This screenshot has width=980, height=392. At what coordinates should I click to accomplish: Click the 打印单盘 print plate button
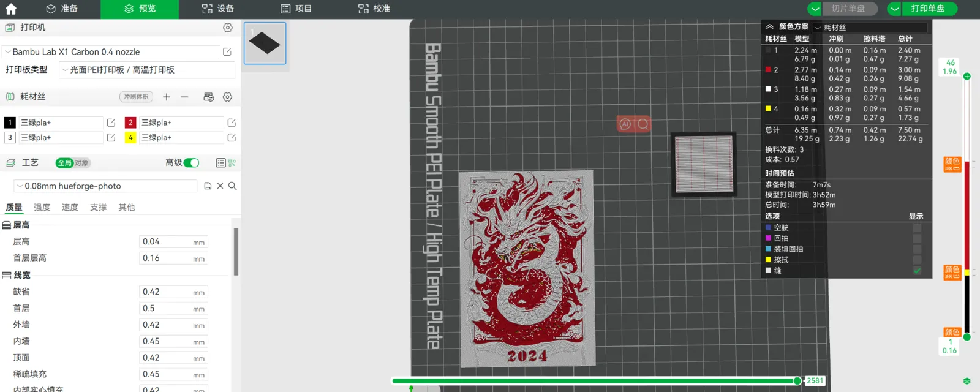click(929, 9)
